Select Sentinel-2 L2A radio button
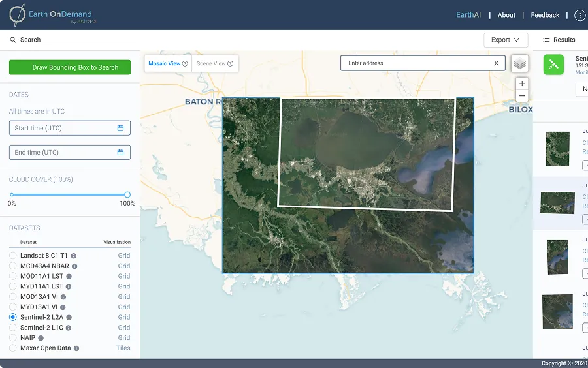This screenshot has width=588, height=368. (x=13, y=317)
